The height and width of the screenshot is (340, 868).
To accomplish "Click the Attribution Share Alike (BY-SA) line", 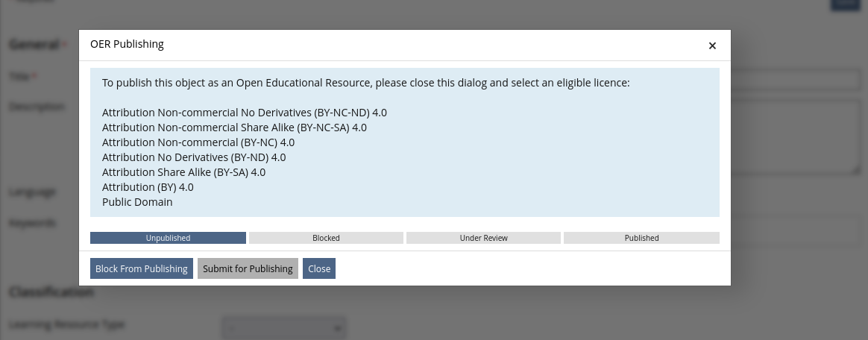I will pos(183,172).
